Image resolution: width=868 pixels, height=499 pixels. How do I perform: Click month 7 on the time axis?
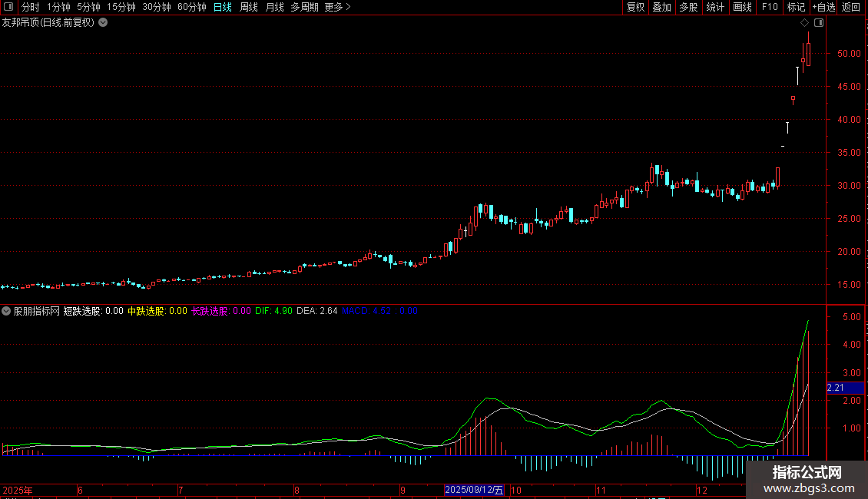click(x=181, y=490)
